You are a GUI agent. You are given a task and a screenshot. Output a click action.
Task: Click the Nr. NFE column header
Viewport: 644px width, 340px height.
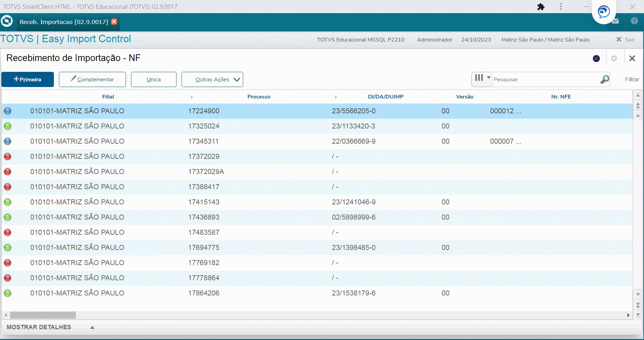[x=561, y=96]
